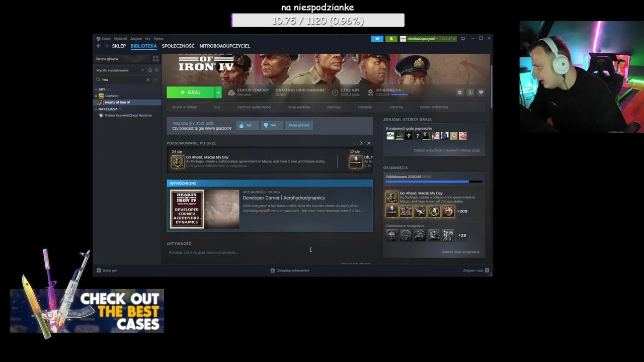The height and width of the screenshot is (362, 644).
Task: Open the last unlocked achievement before +209
Action: [448, 211]
